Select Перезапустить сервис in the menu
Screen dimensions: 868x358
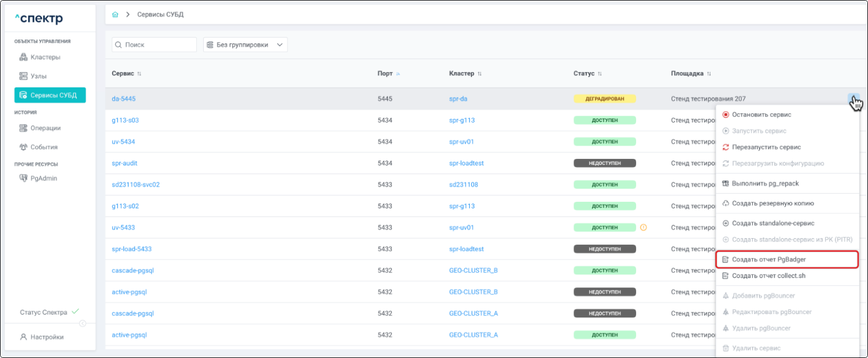766,147
